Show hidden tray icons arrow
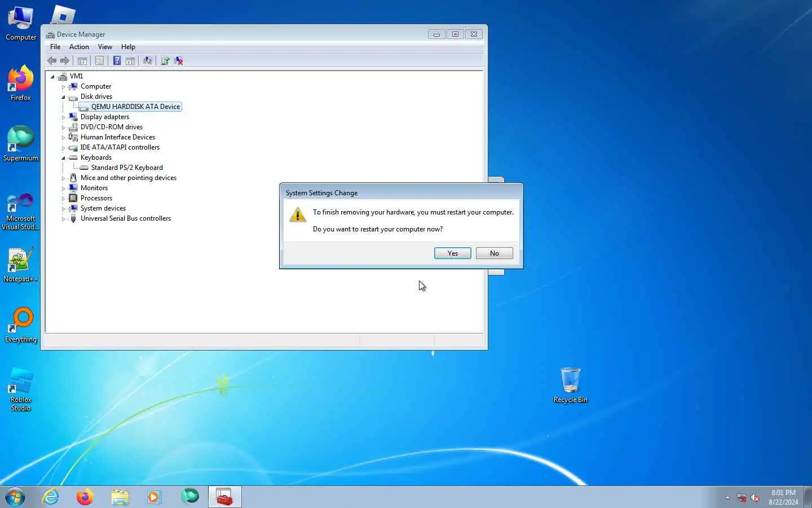 (728, 497)
